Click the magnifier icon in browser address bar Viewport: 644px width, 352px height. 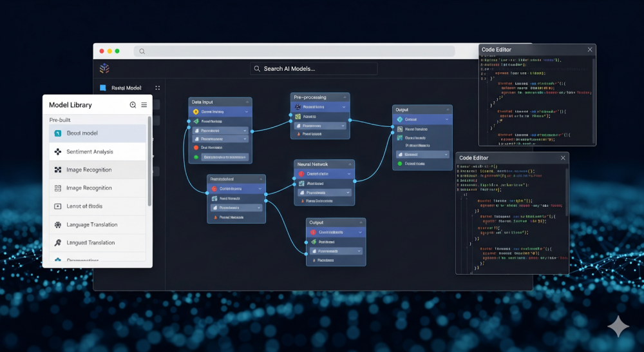[142, 52]
